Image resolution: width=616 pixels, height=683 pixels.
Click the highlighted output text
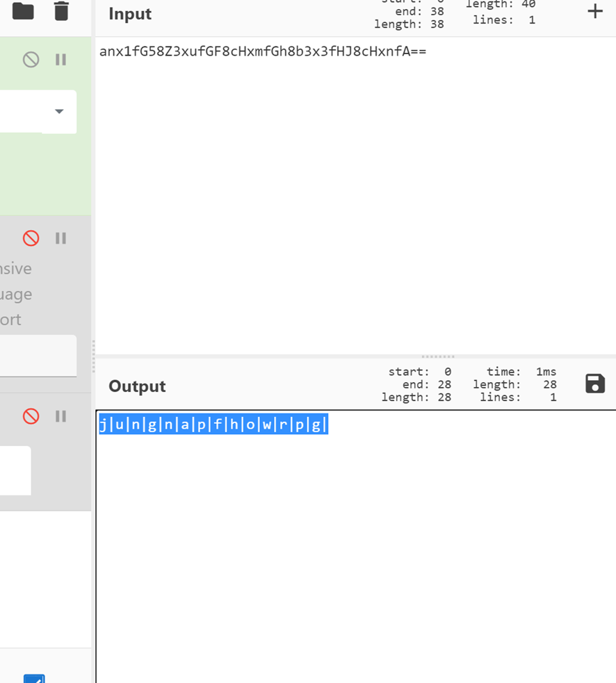click(213, 425)
